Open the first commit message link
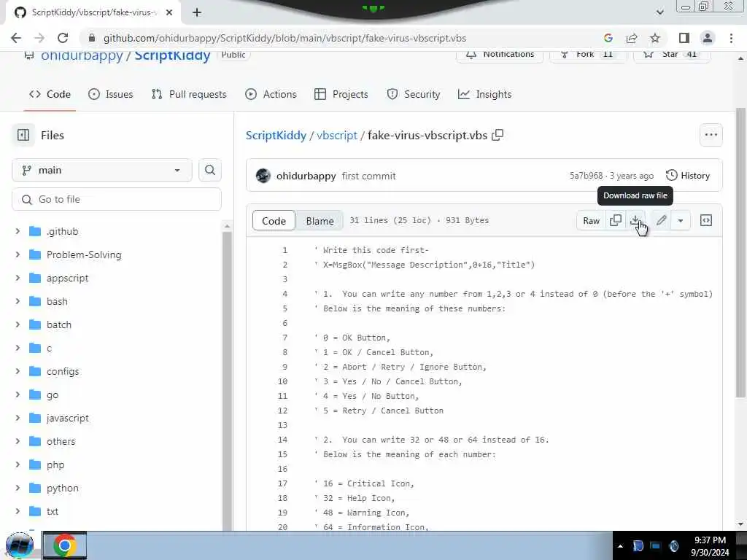The width and height of the screenshot is (747, 560). 368,176
